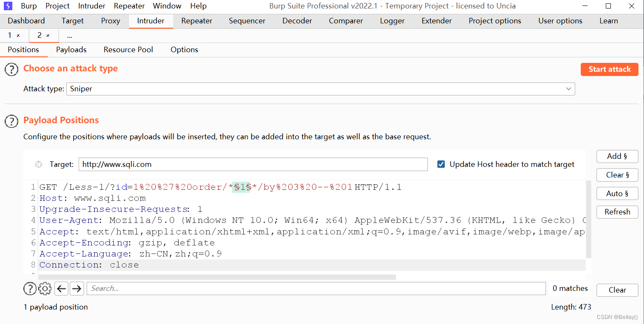Go to previous search match arrow
The height and width of the screenshot is (324, 644).
coord(62,289)
